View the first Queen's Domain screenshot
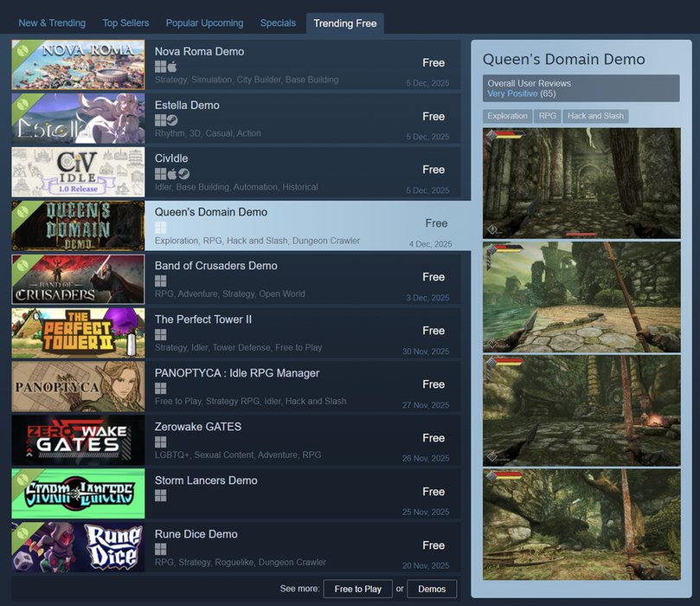The width and height of the screenshot is (700, 606). click(581, 183)
